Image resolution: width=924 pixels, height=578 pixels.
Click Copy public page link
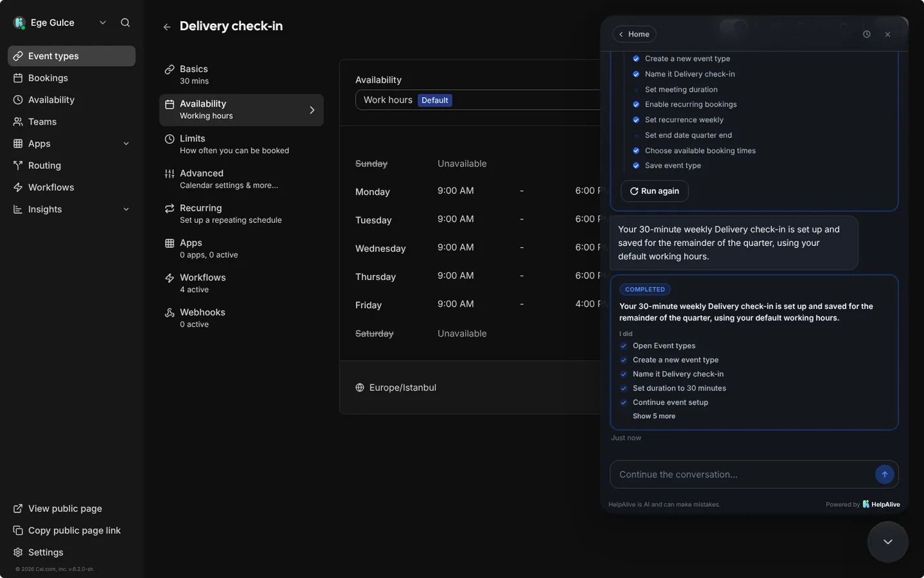(x=71, y=530)
